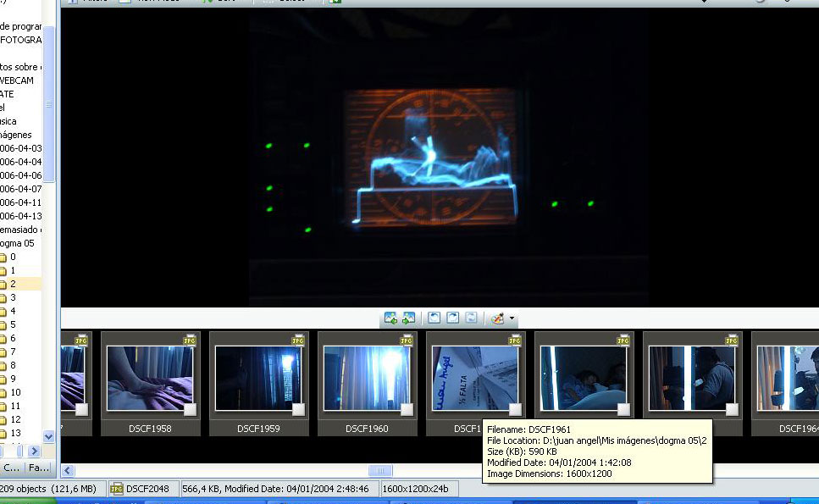
Task: Click the JPG badge on thumbnail DSCF1960
Action: pos(407,341)
